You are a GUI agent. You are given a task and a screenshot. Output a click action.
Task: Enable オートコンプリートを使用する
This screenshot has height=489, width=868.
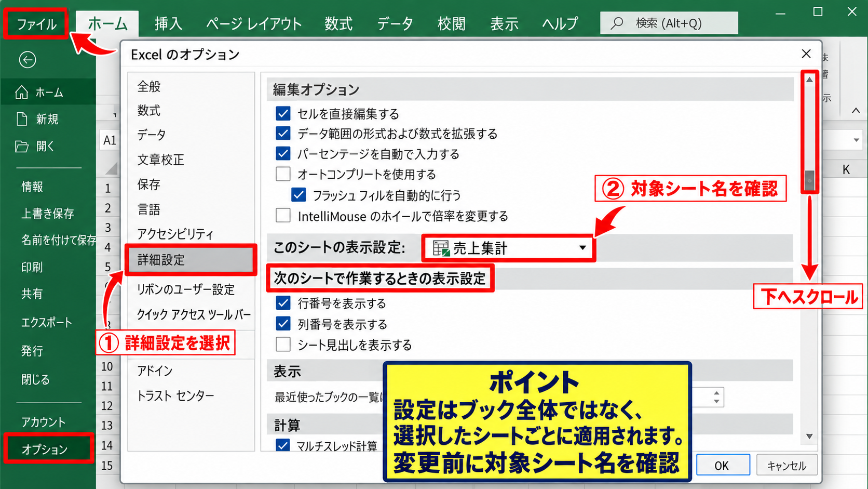point(283,174)
